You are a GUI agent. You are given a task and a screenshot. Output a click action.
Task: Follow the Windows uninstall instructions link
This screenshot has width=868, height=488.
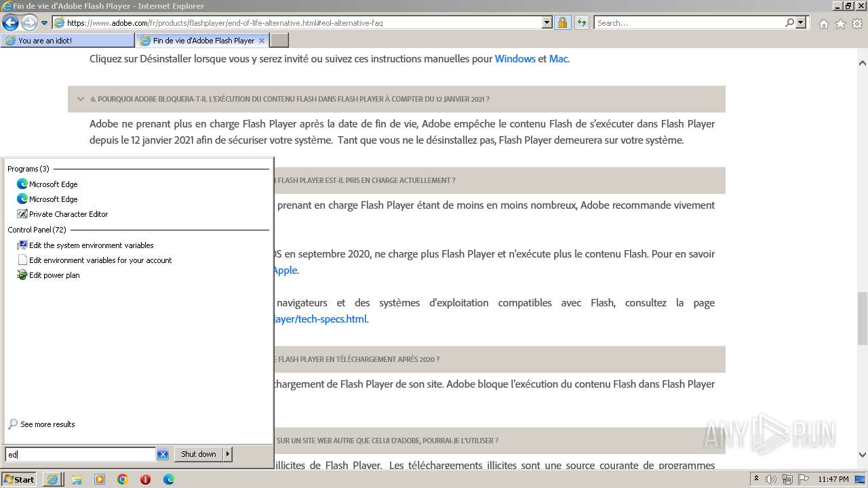tap(515, 59)
